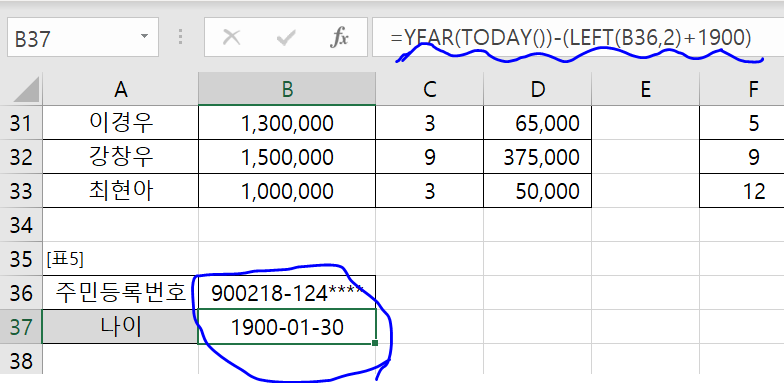The width and height of the screenshot is (784, 383).
Task: Click cell C31 with value 3
Action: pyautogui.click(x=430, y=122)
